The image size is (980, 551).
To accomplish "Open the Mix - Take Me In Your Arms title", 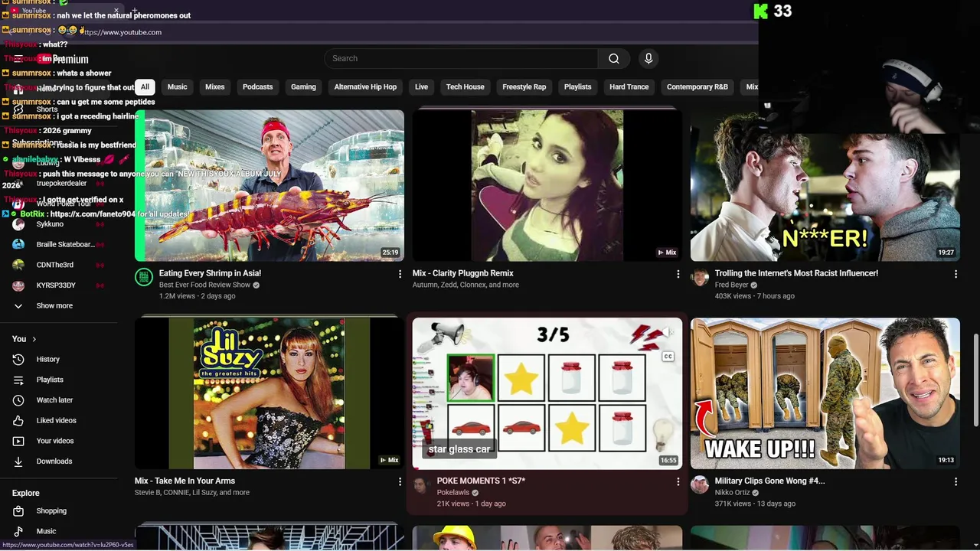I will pyautogui.click(x=185, y=481).
